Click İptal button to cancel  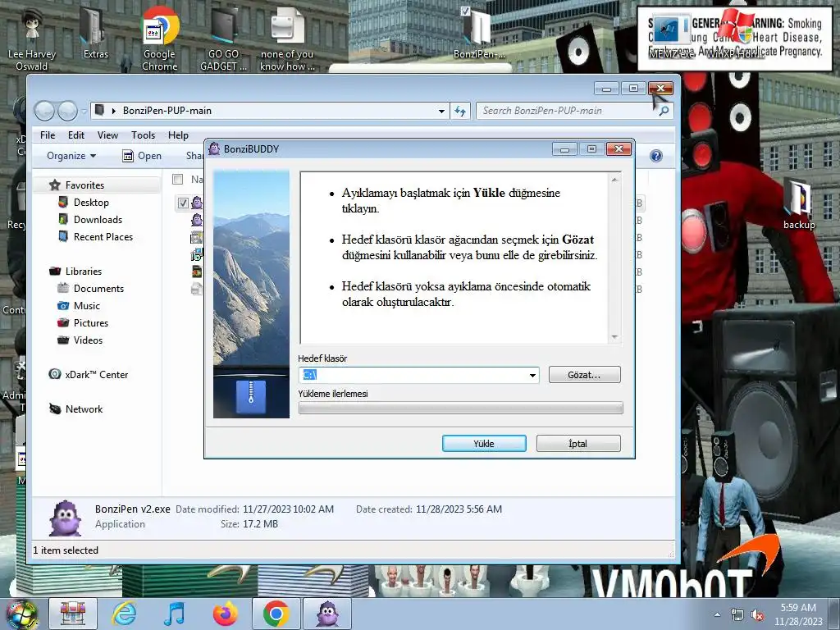click(578, 444)
